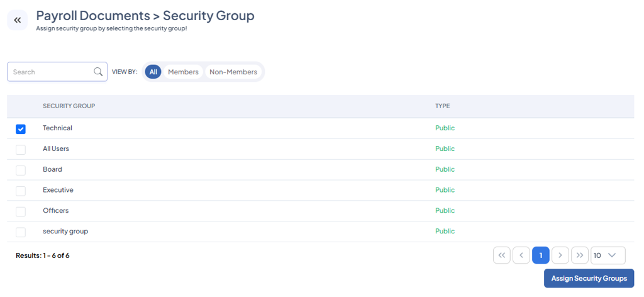Select the All view filter
644x297 pixels.
coord(153,72)
